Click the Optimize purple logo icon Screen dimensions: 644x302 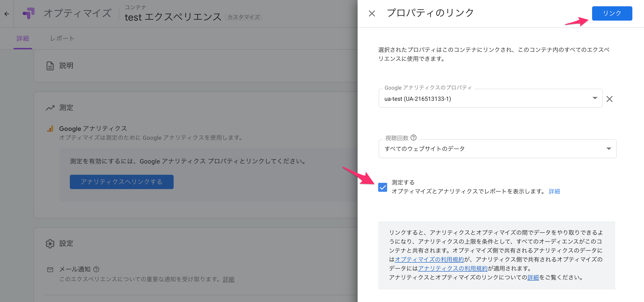[x=28, y=13]
